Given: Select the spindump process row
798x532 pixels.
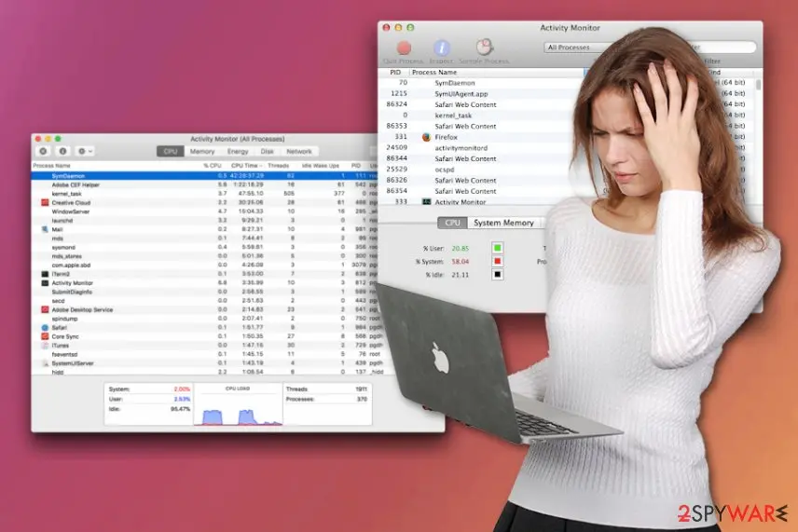Looking at the screenshot, I should (204, 319).
